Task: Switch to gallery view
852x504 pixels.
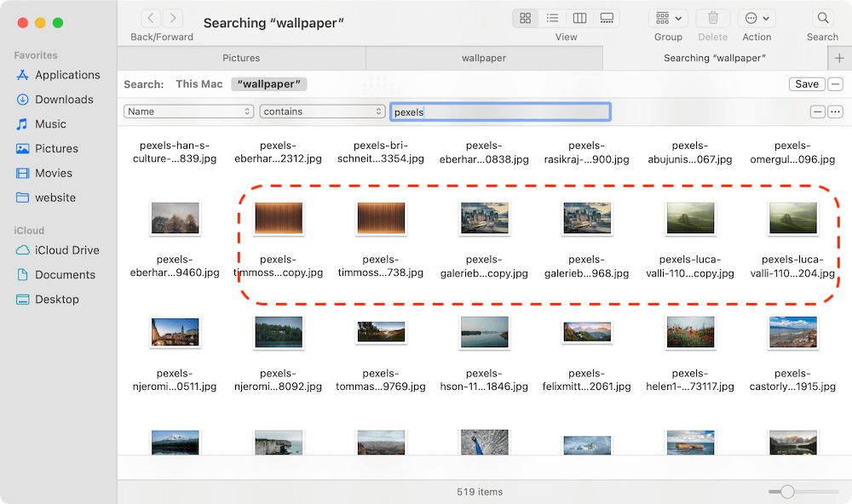Action: pos(607,18)
